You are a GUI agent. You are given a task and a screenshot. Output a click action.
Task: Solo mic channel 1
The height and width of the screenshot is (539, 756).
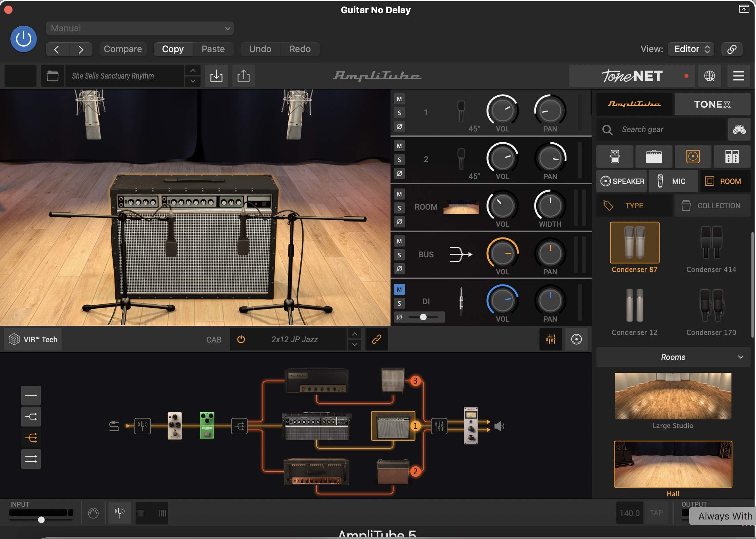tap(399, 113)
